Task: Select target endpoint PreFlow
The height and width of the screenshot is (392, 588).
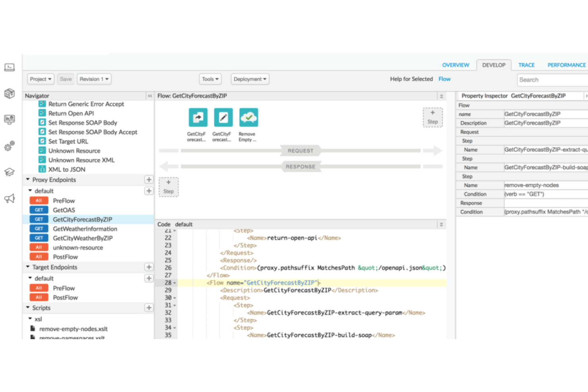Action: coord(64,288)
